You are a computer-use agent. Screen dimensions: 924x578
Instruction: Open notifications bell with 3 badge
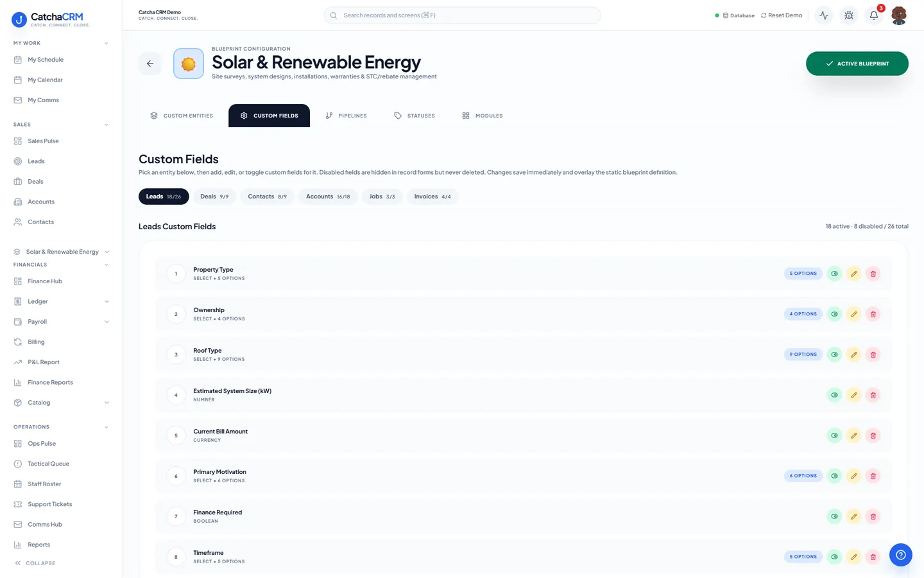tap(874, 15)
